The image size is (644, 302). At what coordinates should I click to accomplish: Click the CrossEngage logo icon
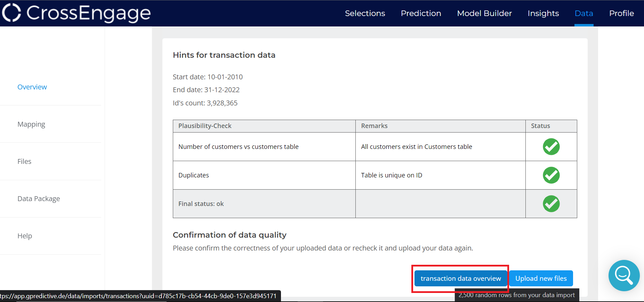pyautogui.click(x=12, y=13)
